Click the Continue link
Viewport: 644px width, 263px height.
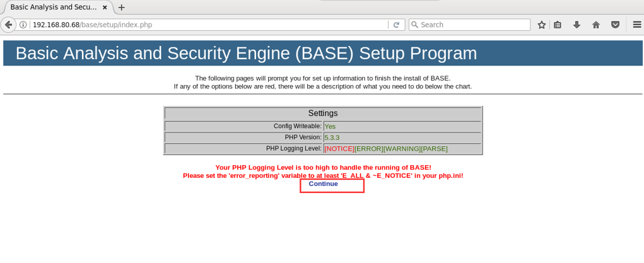point(323,184)
